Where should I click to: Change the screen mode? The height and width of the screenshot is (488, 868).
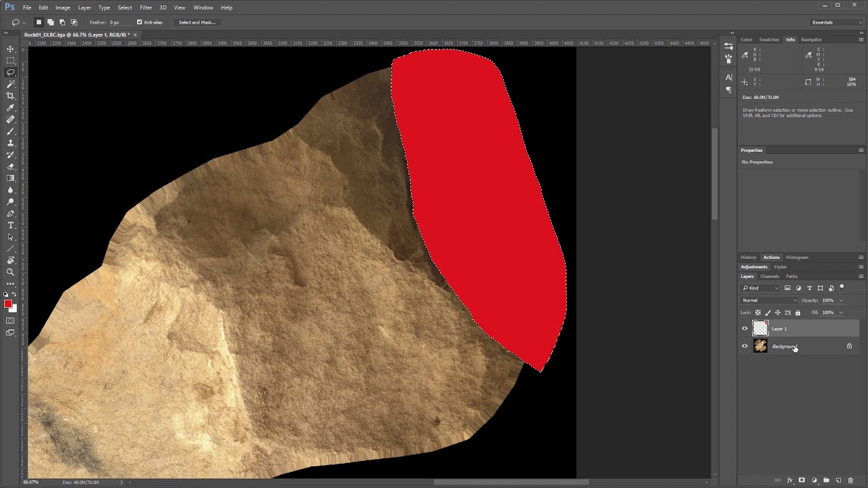[x=10, y=333]
